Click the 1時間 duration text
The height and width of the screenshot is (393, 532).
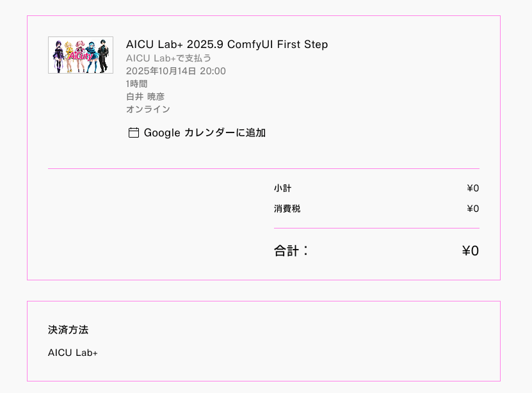pos(136,84)
